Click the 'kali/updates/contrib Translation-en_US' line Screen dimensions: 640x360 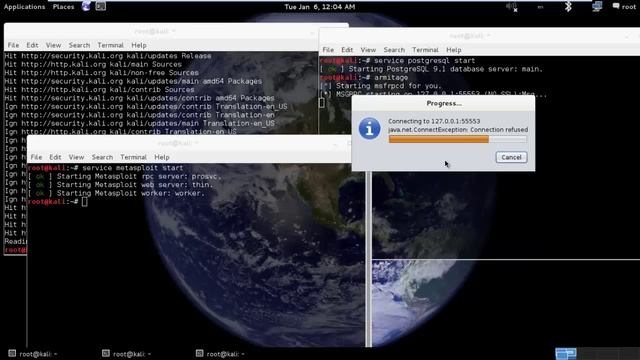click(x=146, y=107)
